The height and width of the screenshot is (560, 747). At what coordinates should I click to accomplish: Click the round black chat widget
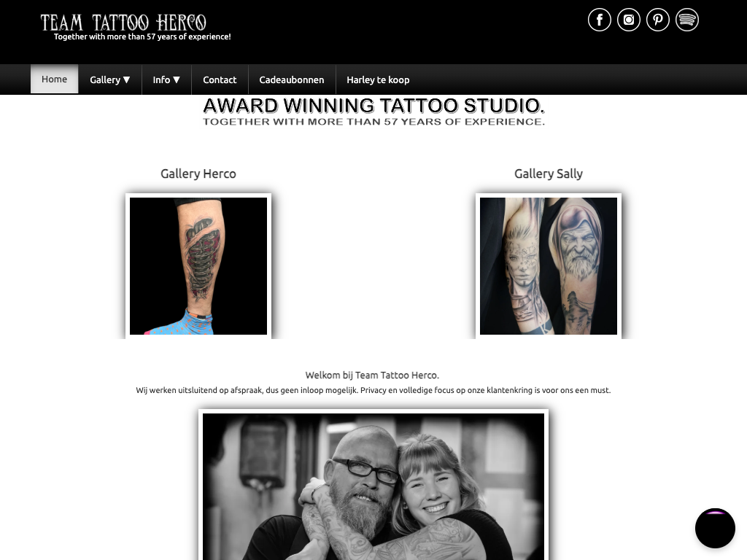coord(715,528)
